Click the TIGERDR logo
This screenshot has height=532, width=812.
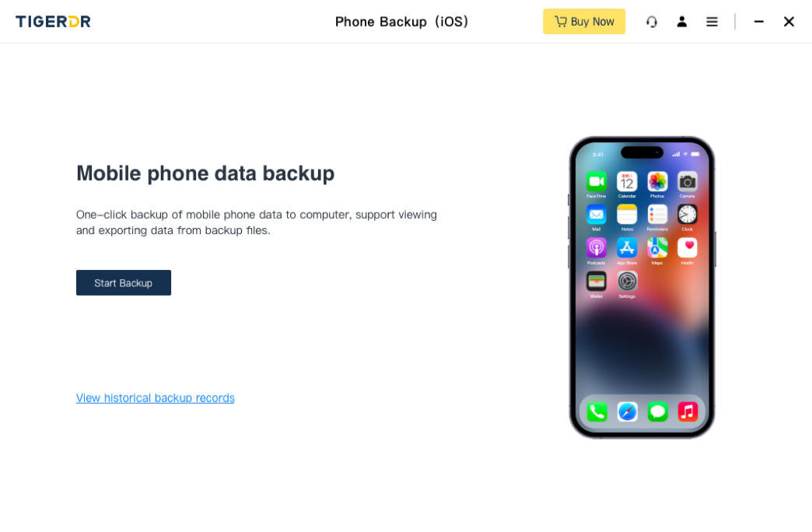[54, 21]
